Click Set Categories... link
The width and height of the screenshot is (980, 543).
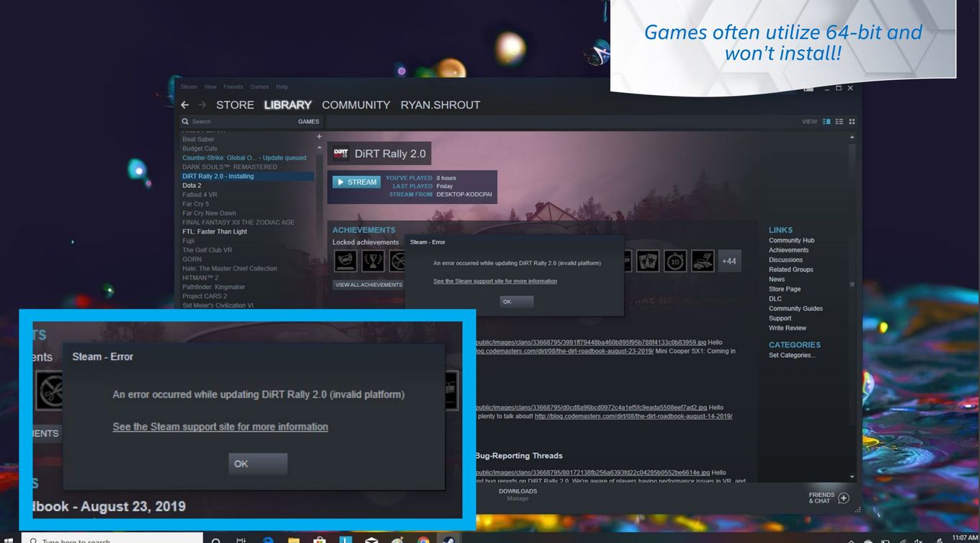[792, 355]
